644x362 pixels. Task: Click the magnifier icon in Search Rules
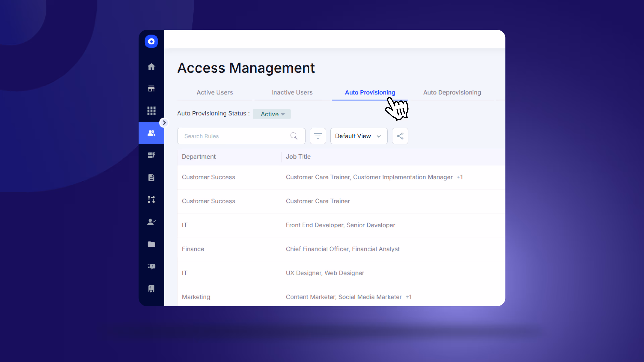tap(294, 136)
